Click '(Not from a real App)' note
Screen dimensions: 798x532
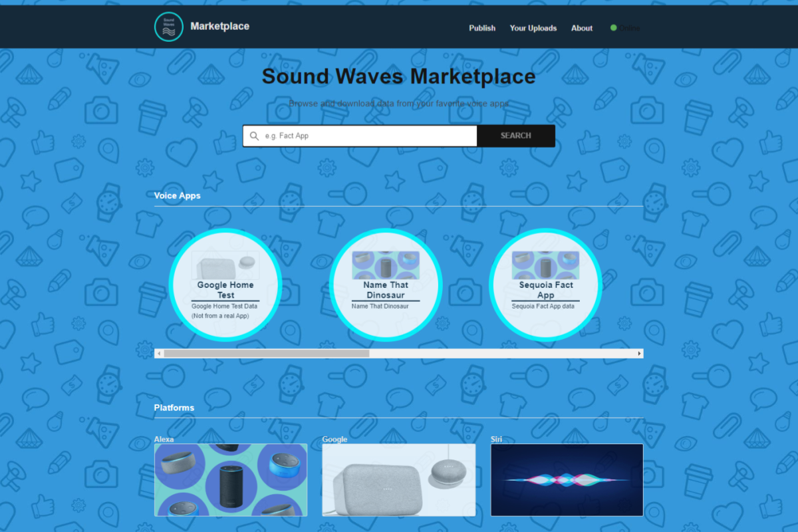[x=220, y=317]
